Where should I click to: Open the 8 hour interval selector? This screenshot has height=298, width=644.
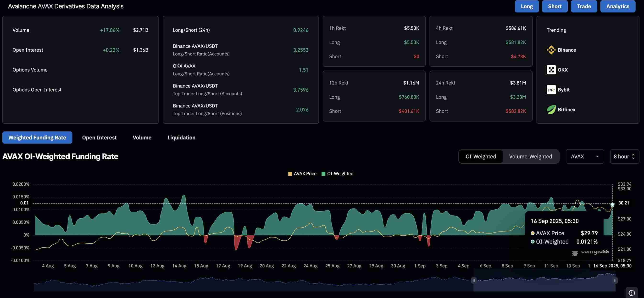pyautogui.click(x=624, y=156)
